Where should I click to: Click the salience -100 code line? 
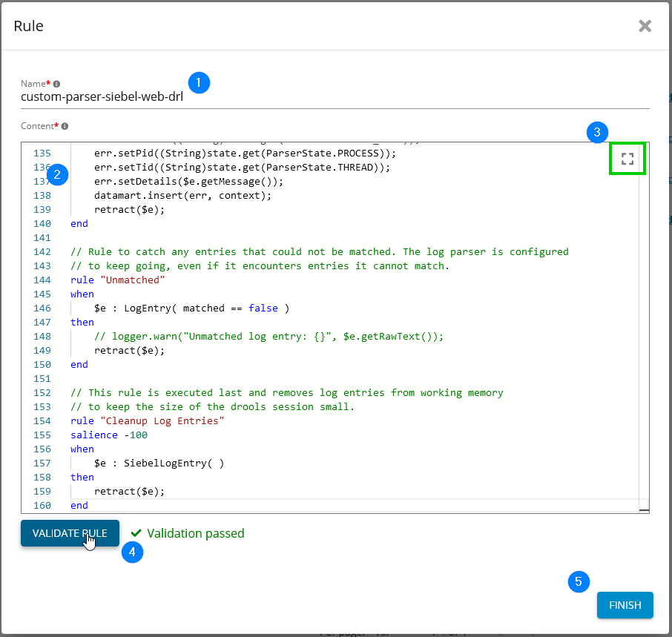point(109,435)
